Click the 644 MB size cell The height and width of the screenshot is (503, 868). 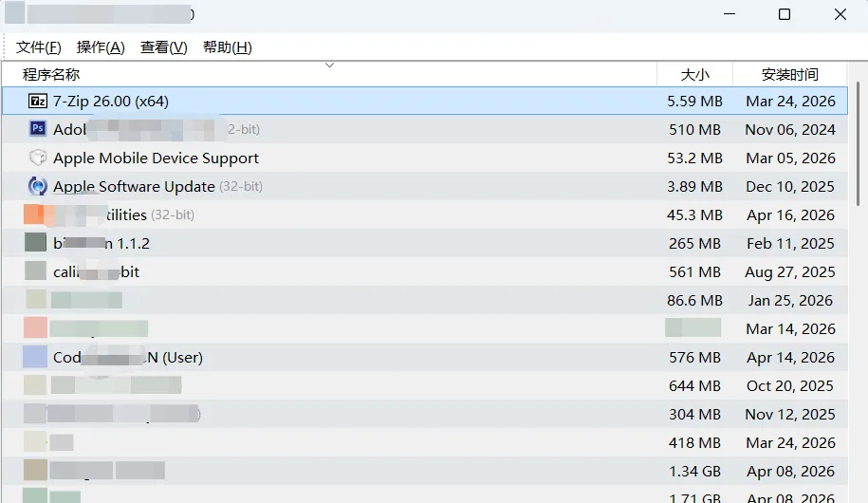pyautogui.click(x=694, y=385)
